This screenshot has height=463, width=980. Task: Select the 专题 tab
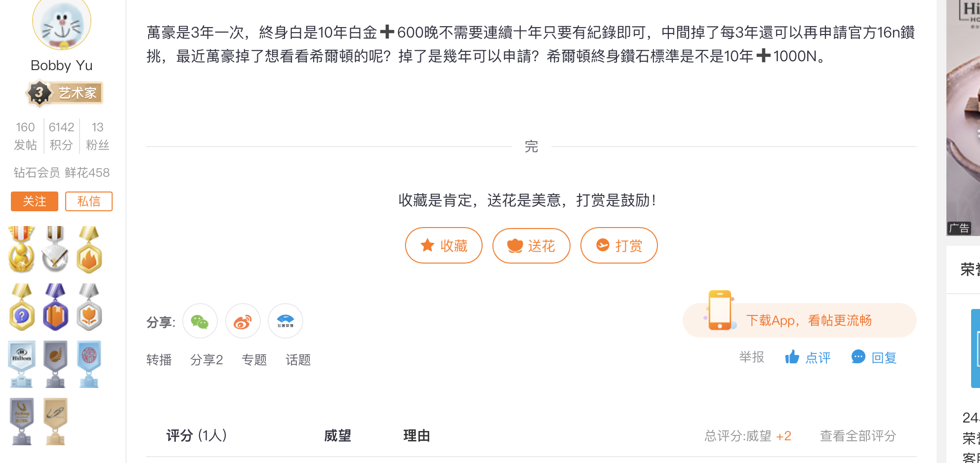click(x=254, y=360)
